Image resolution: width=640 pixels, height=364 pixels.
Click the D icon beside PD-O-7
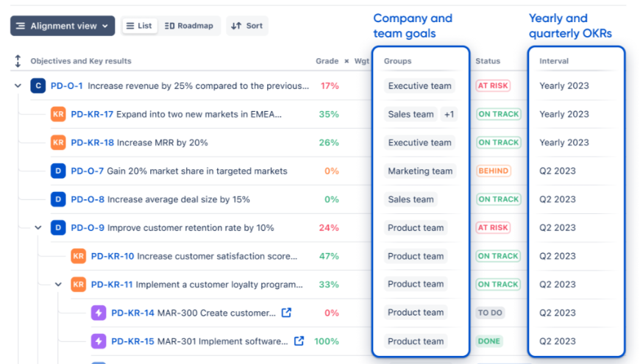point(58,171)
